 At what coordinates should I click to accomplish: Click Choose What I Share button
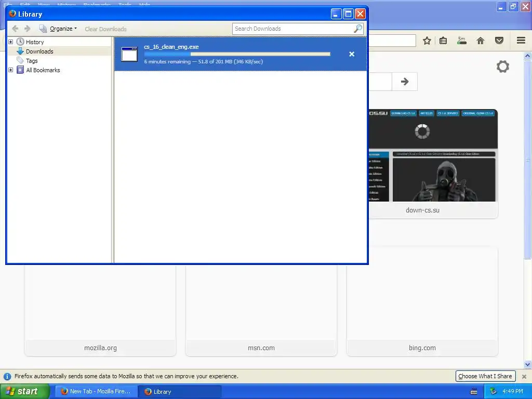tap(485, 376)
